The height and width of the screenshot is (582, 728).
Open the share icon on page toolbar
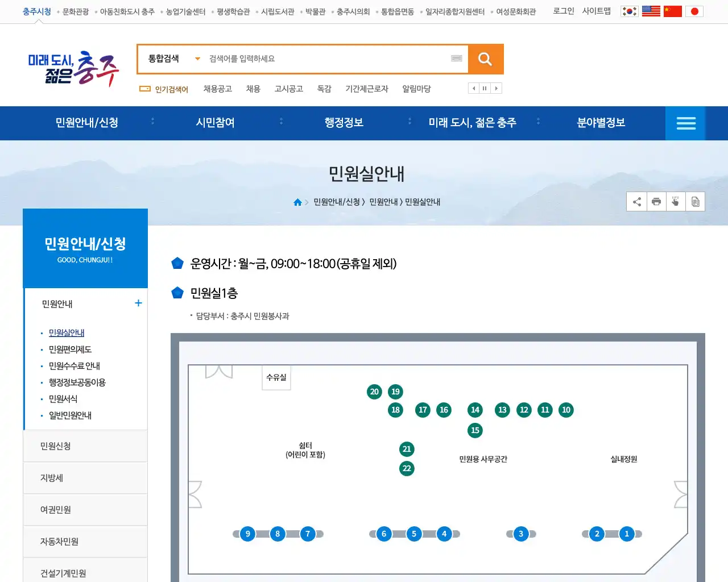637,202
